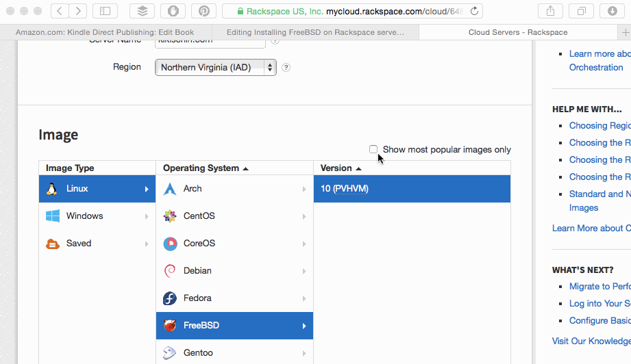
Task: Reload the page with refresh icon
Action: pos(475,11)
